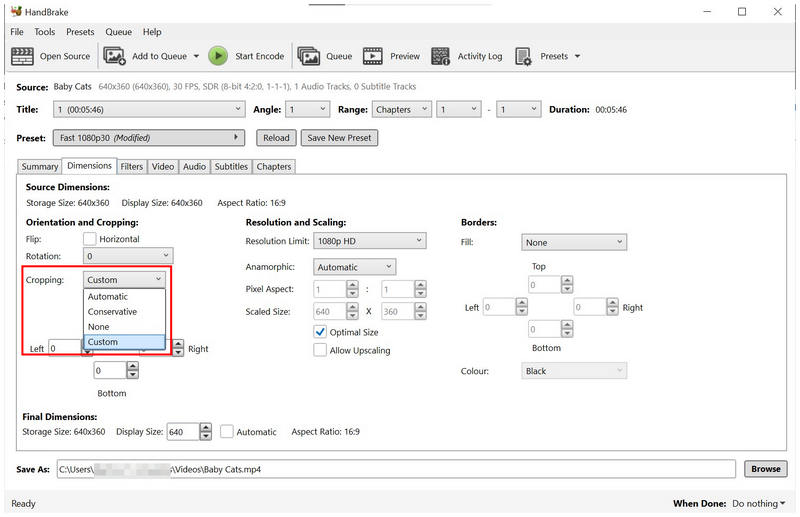The image size is (800, 517).
Task: Open the When Done Do nothing dropdown
Action: (x=758, y=504)
